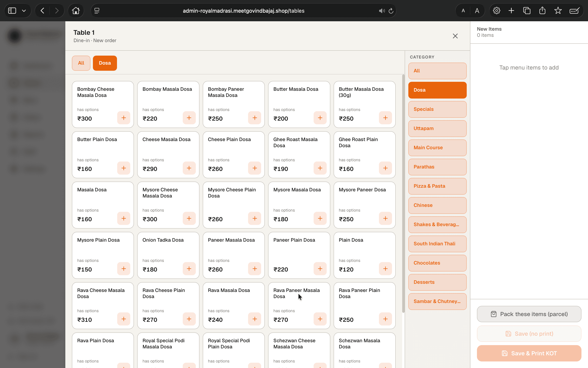Show tab overview icon
This screenshot has height=368, width=588.
click(x=527, y=11)
